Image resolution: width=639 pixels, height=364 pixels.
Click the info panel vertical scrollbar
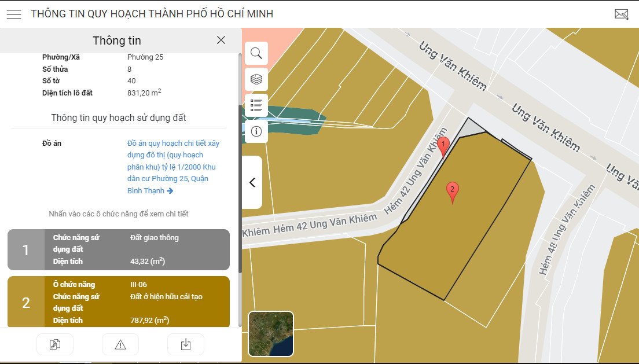(x=240, y=162)
